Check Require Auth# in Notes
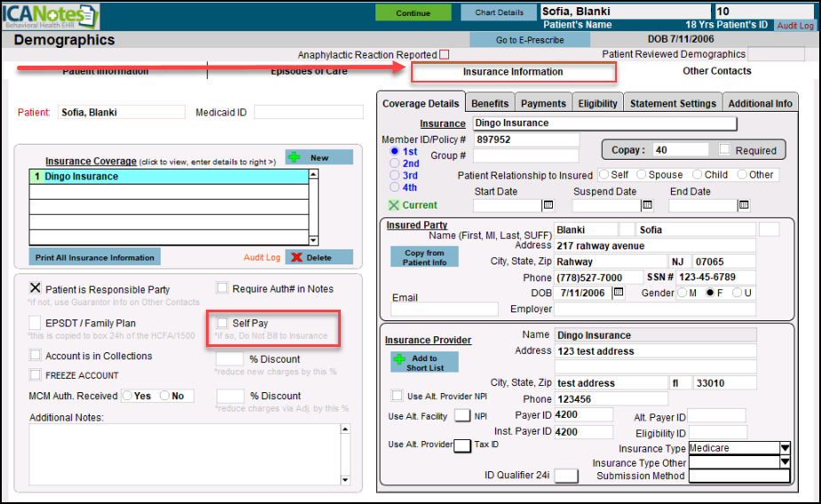The width and height of the screenshot is (821, 504). click(x=222, y=288)
